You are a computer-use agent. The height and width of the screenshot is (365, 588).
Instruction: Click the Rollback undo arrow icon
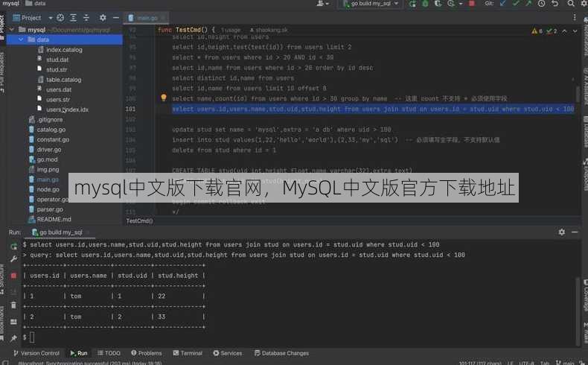[x=555, y=4]
